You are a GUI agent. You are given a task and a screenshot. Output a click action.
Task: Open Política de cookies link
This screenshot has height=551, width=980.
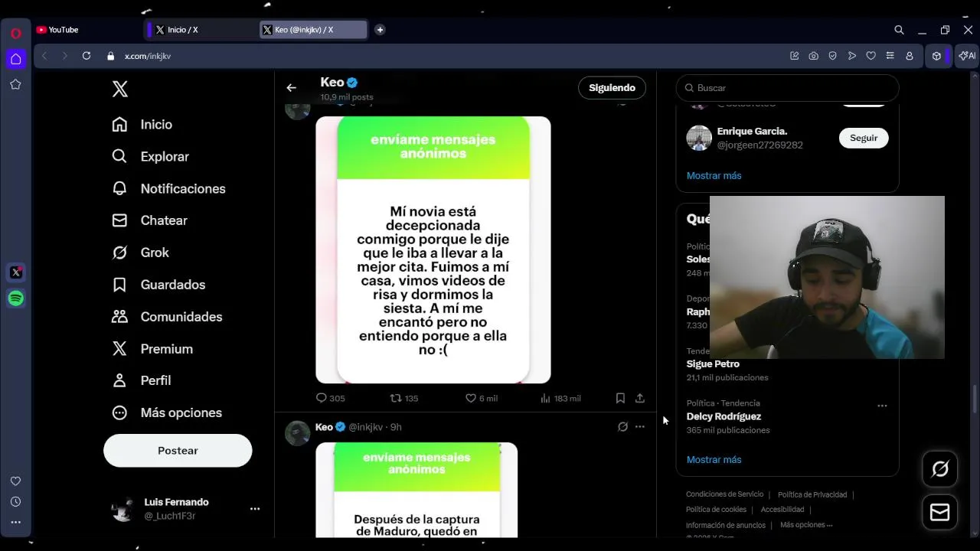(716, 510)
